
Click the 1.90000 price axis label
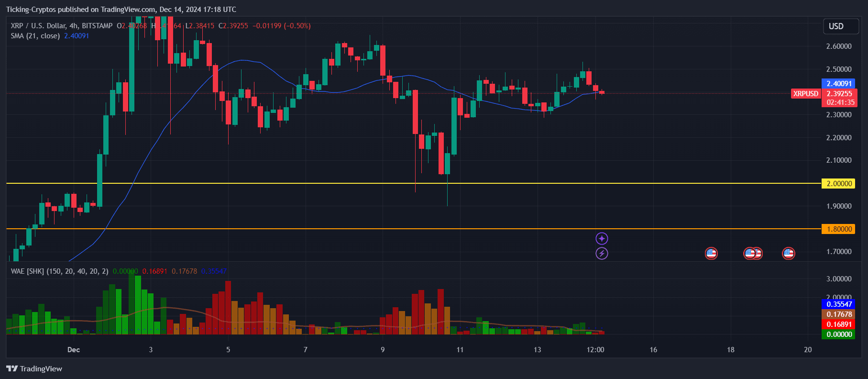(839, 206)
